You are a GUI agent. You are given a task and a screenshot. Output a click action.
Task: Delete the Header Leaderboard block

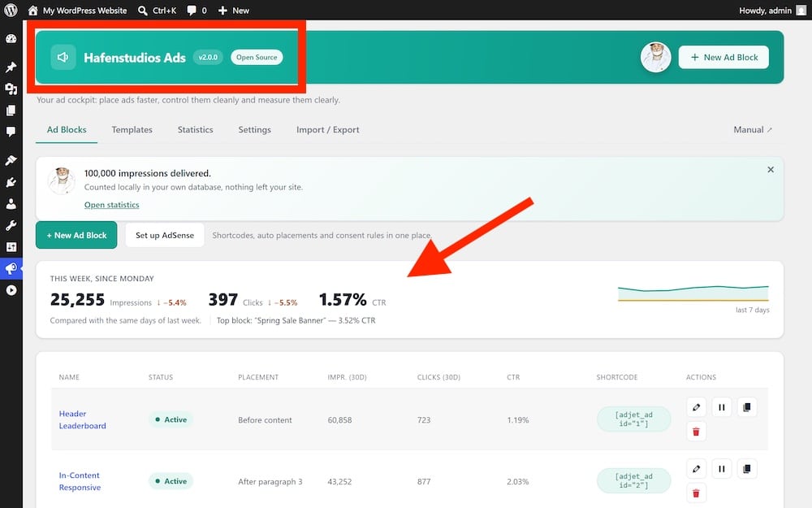point(697,432)
